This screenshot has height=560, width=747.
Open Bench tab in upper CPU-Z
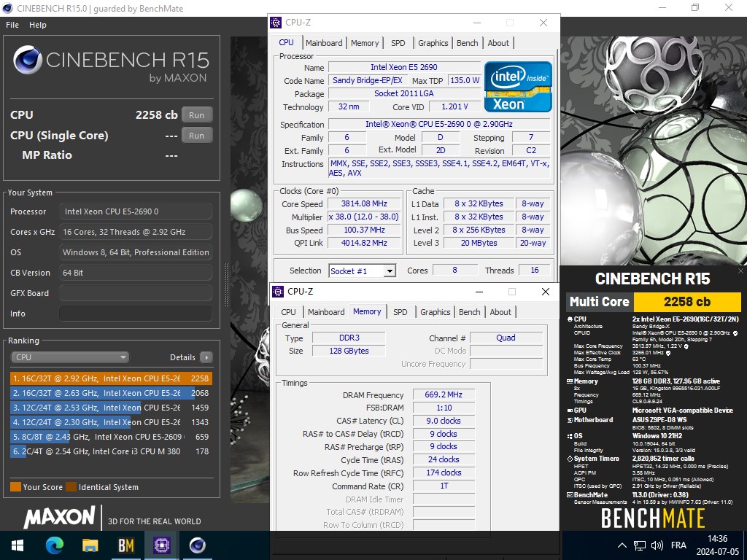[468, 43]
